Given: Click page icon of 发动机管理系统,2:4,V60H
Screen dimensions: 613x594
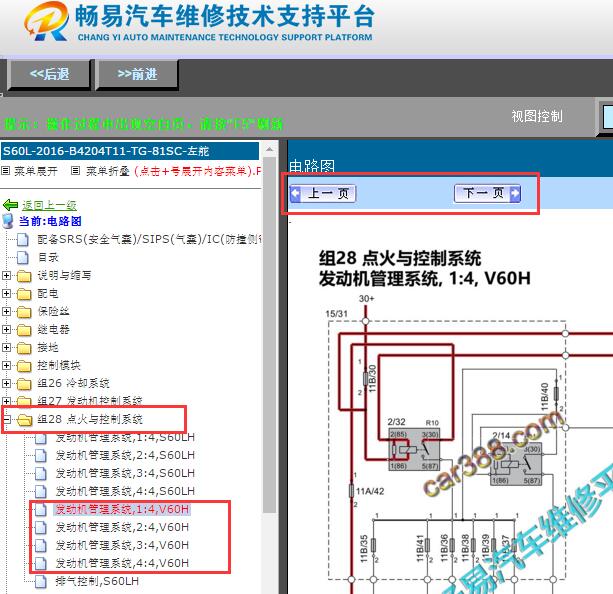Looking at the screenshot, I should 40,527.
